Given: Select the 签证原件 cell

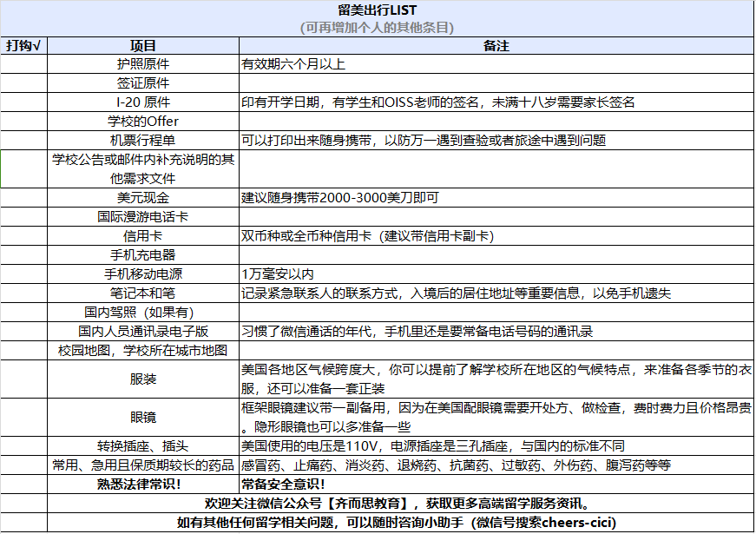Looking at the screenshot, I should (x=143, y=83).
